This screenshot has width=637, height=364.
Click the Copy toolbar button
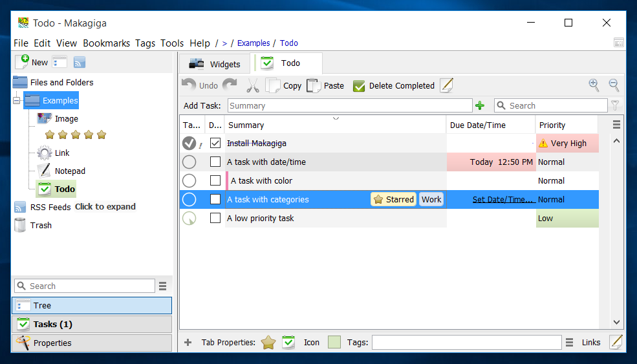(x=283, y=85)
